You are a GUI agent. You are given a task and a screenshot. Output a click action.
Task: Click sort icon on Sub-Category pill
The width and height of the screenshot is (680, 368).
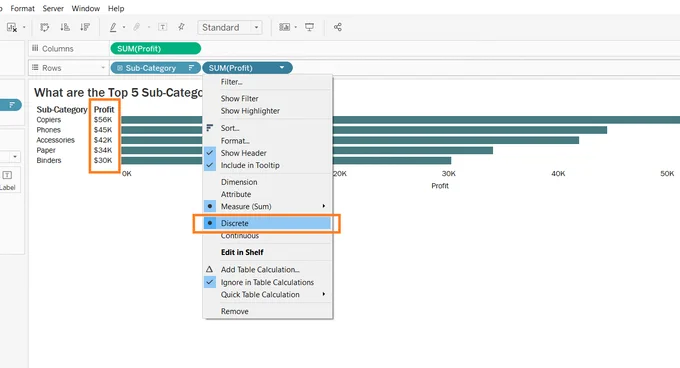click(x=191, y=68)
